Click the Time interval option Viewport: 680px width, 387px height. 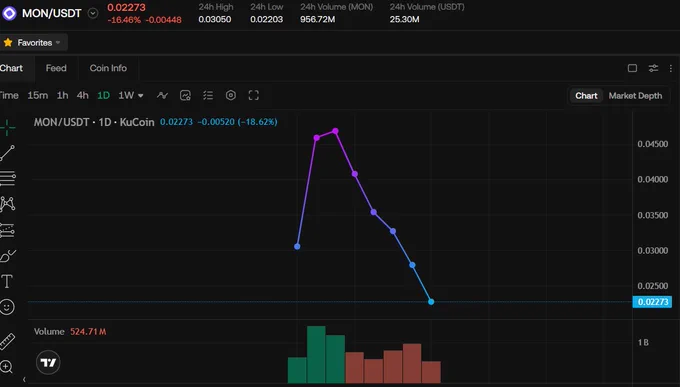point(9,95)
